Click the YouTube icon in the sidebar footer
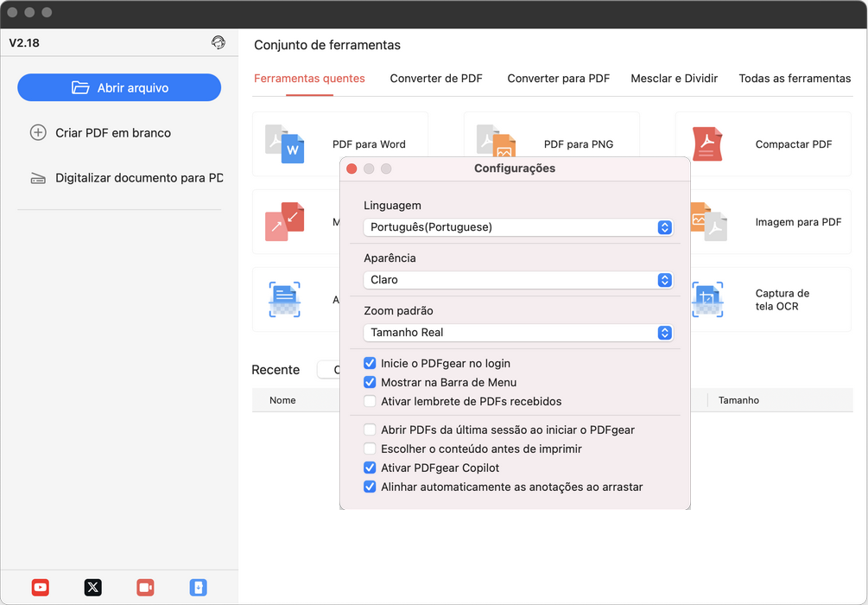The width and height of the screenshot is (868, 605). pyautogui.click(x=40, y=588)
